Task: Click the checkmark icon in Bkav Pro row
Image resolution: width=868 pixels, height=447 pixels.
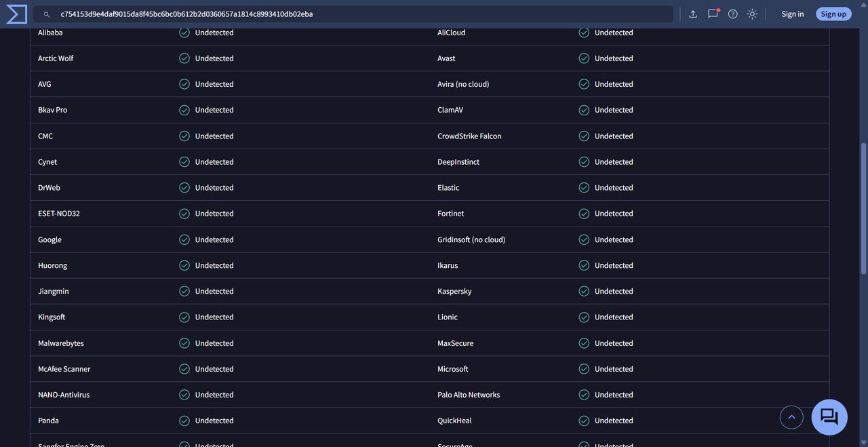Action: click(x=184, y=110)
